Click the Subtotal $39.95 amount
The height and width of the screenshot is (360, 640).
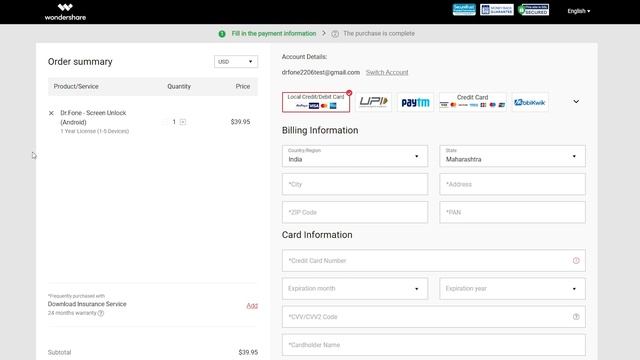coord(248,352)
